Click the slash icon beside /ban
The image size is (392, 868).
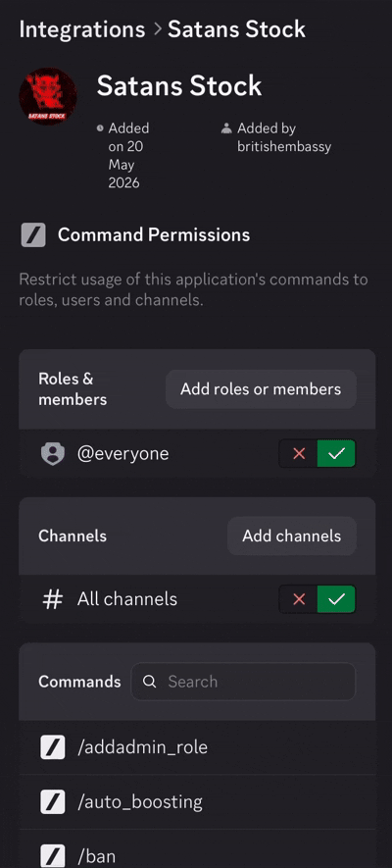click(53, 856)
